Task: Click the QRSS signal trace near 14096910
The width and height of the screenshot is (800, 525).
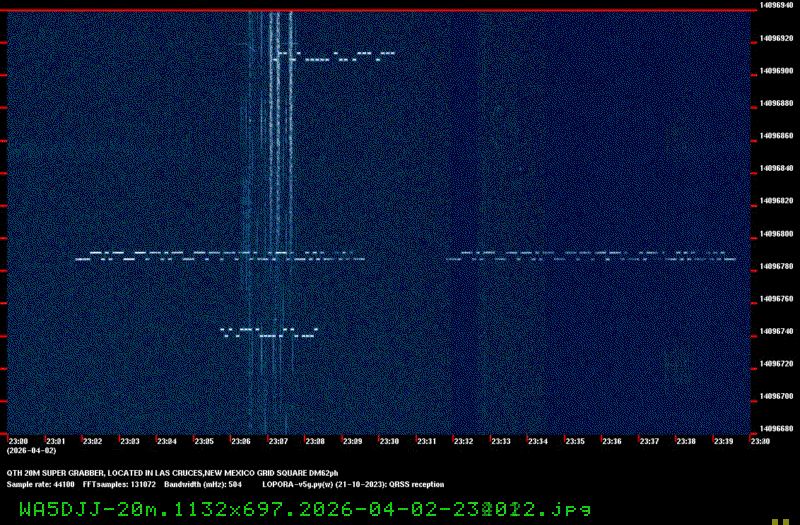Action: pyautogui.click(x=334, y=56)
